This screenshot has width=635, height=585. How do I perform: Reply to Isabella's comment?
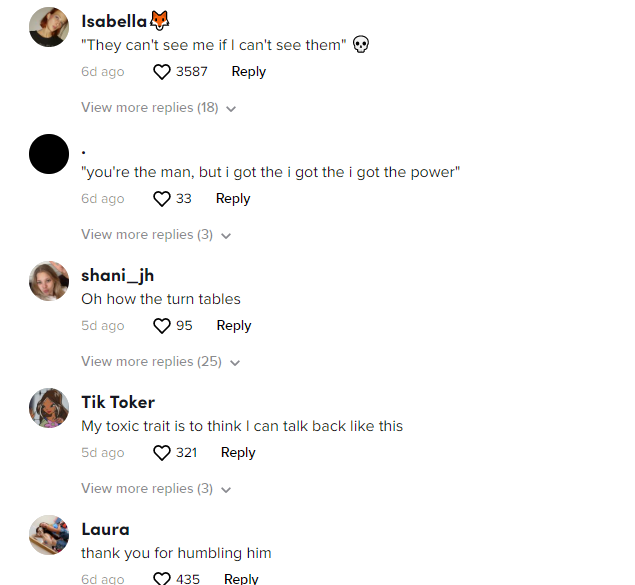click(x=249, y=72)
